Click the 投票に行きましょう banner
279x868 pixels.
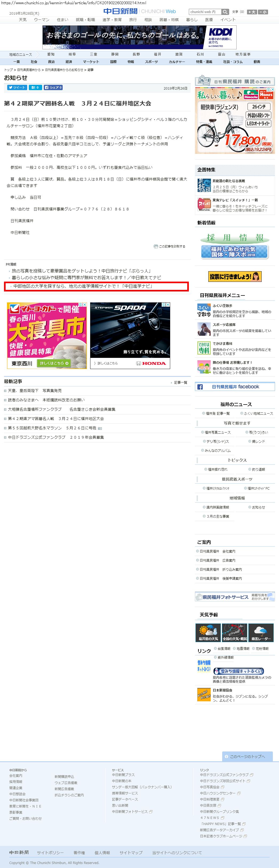tap(235, 277)
